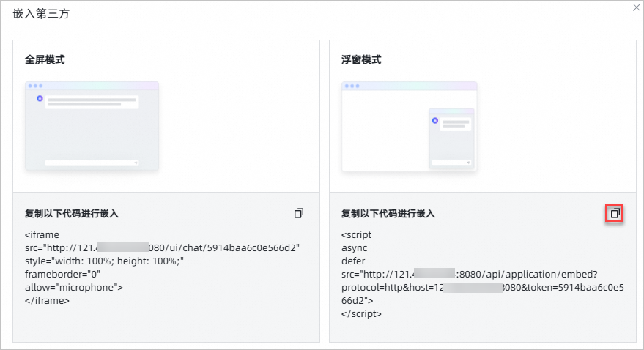644x350 pixels.
Task: Click the 'allow="microphone">' line
Action: pyautogui.click(x=74, y=287)
